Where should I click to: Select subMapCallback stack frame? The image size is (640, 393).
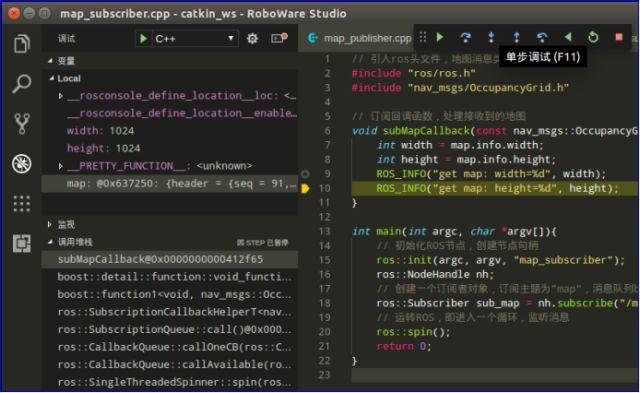pyautogui.click(x=170, y=260)
